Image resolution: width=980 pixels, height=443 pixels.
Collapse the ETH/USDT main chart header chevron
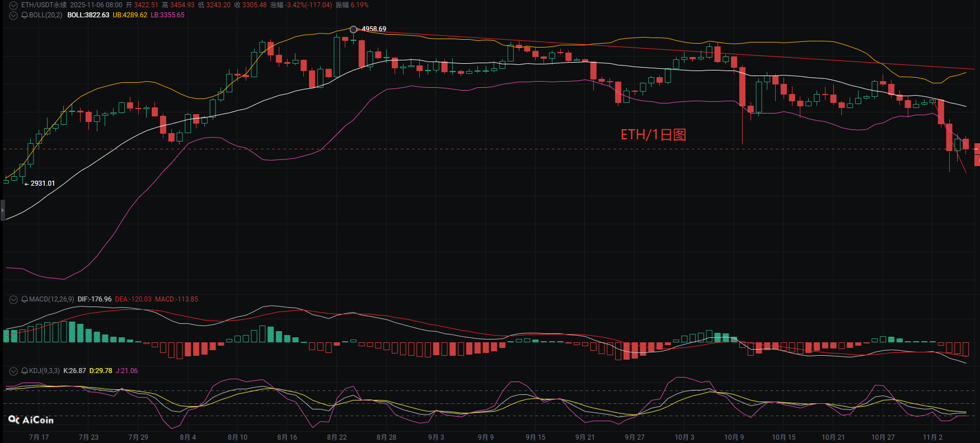(13, 5)
